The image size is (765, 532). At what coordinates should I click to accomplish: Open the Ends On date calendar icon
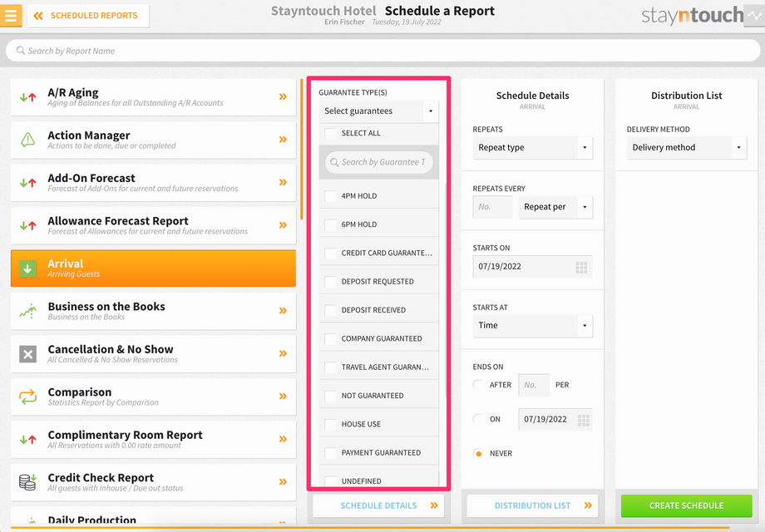pyautogui.click(x=584, y=421)
